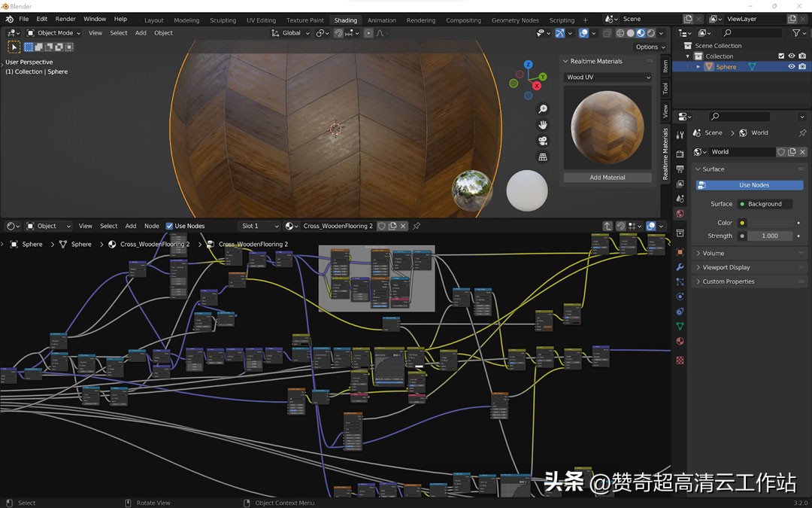Switch viewport to Rendered shading mode
The height and width of the screenshot is (508, 812).
point(650,32)
